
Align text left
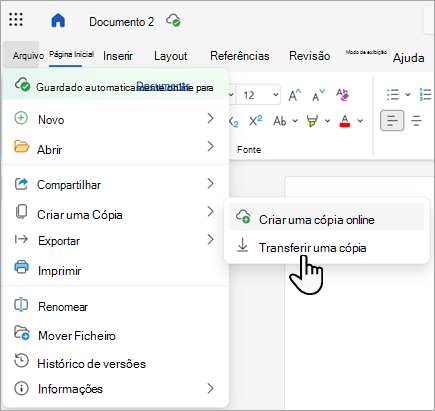tap(392, 120)
